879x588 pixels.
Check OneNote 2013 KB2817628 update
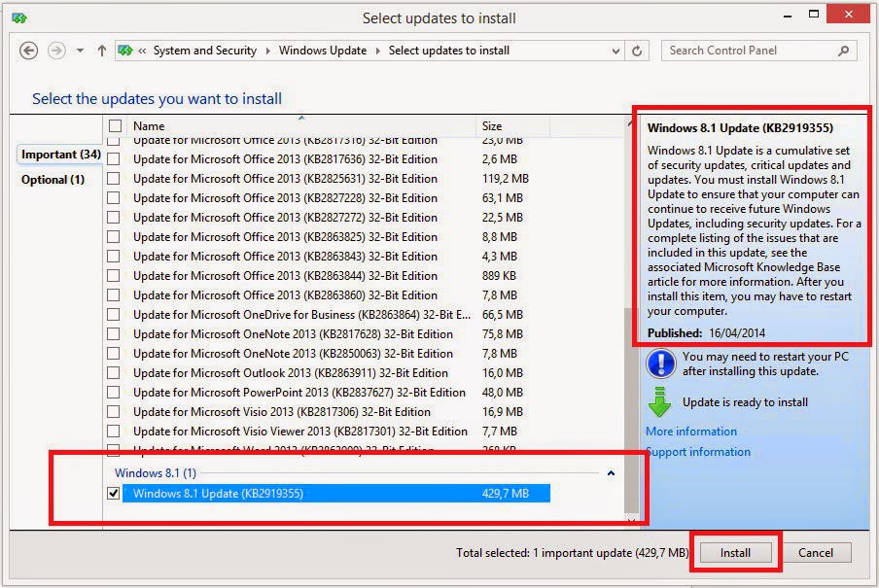click(x=113, y=334)
